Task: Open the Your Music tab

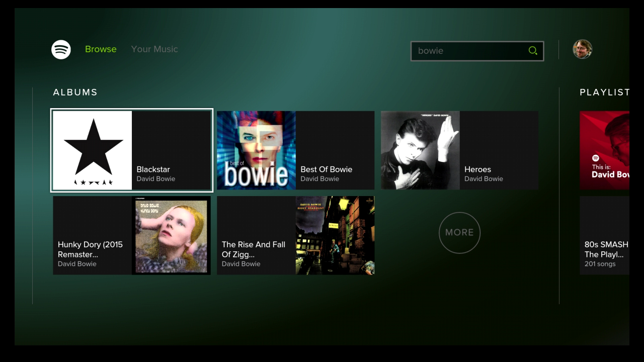Action: point(154,49)
